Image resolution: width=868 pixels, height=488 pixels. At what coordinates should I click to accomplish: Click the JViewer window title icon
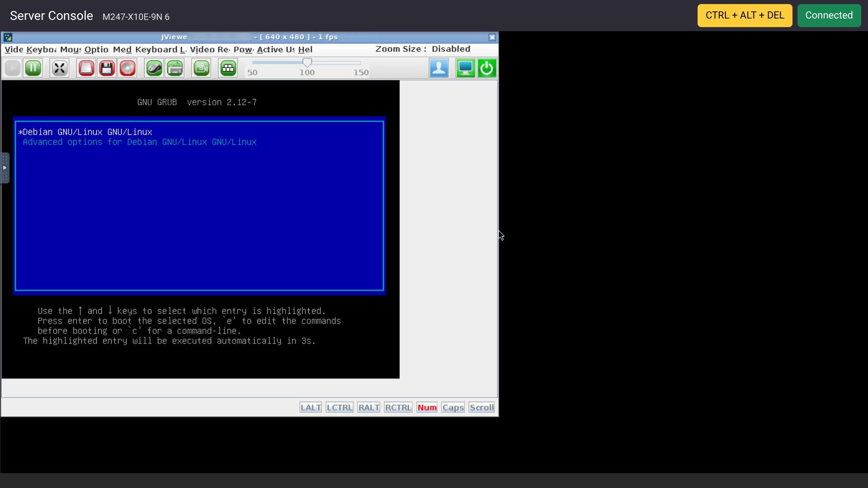tap(8, 37)
